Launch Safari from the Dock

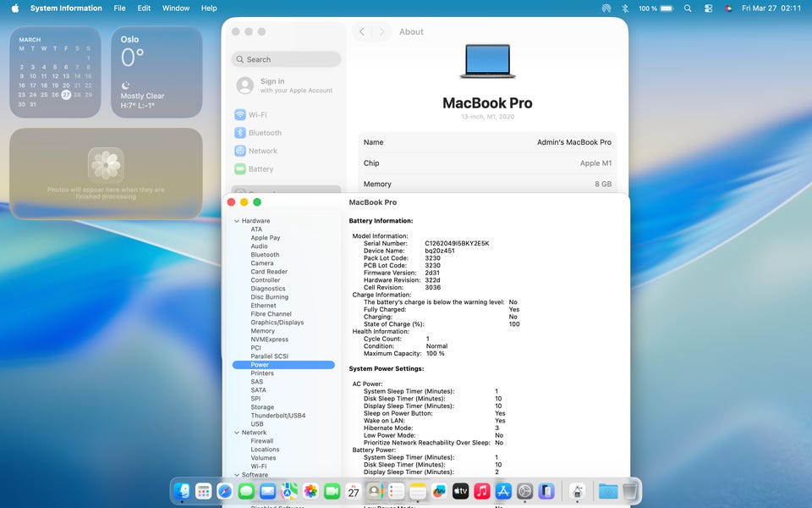point(225,490)
